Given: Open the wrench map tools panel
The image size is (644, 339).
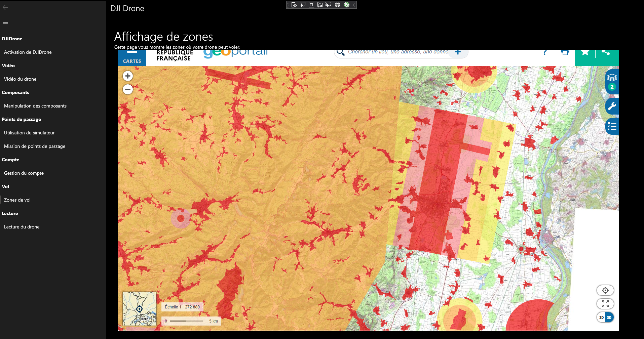Looking at the screenshot, I should [x=612, y=107].
